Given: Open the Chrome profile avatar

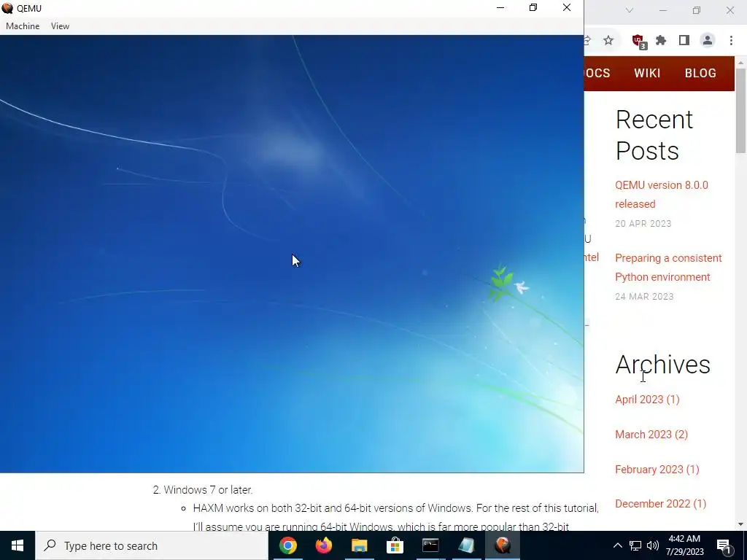Looking at the screenshot, I should coord(708,41).
